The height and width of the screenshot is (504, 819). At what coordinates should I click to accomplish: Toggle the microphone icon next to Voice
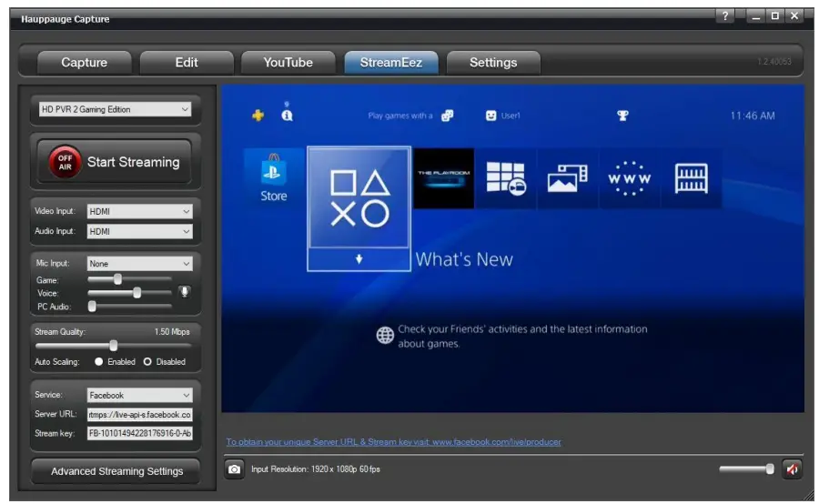click(185, 292)
